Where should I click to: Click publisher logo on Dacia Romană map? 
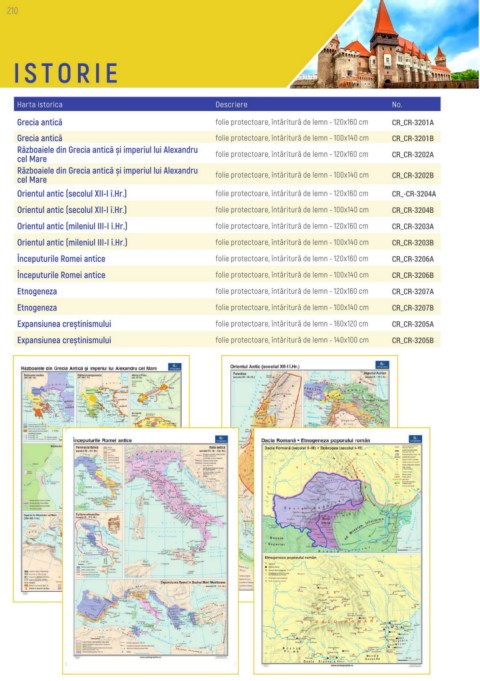tap(415, 439)
